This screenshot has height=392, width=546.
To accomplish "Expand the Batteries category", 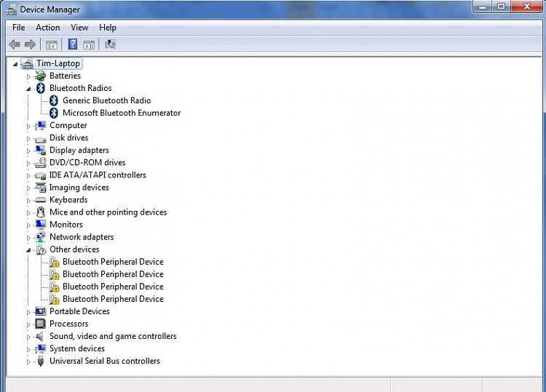I will [28, 76].
